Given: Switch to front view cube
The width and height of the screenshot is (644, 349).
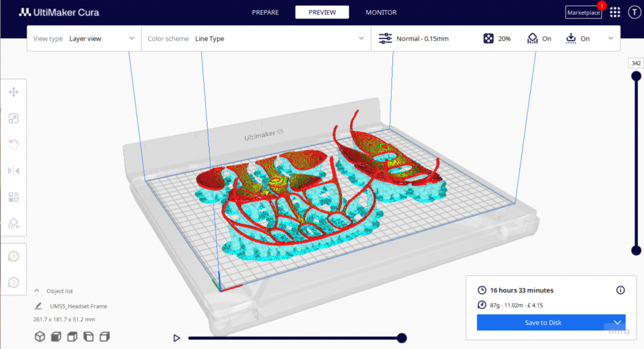Looking at the screenshot, I should tap(56, 336).
